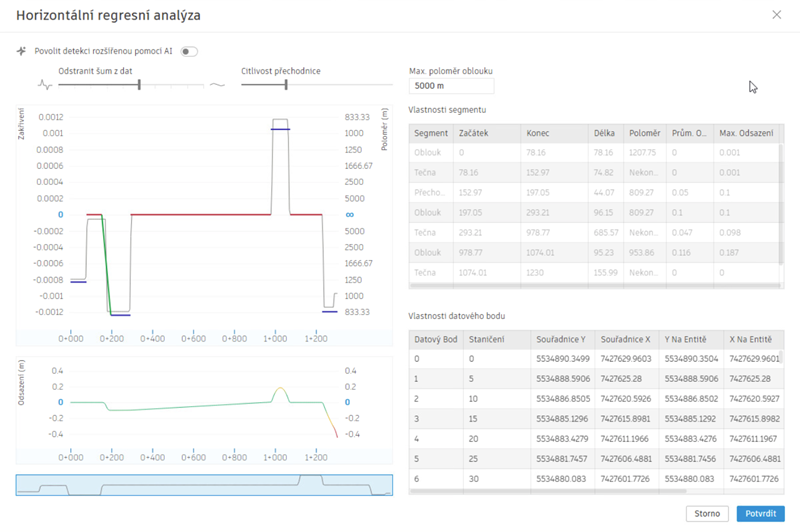800x532 pixels.
Task: Click the Citlivost přechodnice slider handle
Action: (x=286, y=85)
